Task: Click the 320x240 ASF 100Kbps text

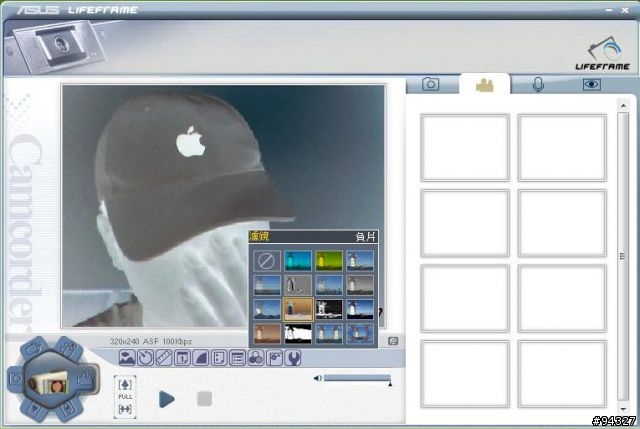Action: 151,341
